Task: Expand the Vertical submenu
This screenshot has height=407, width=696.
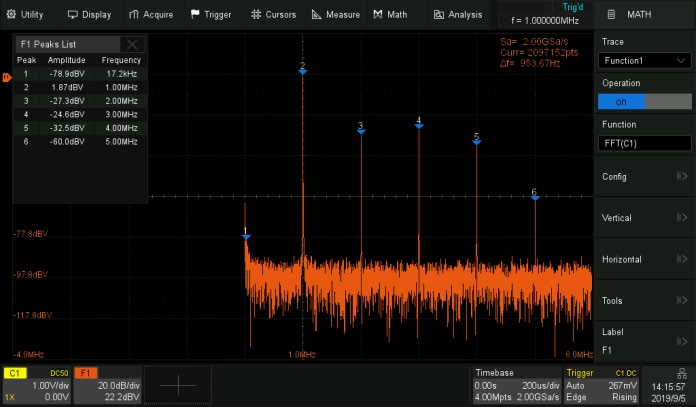Action: (644, 218)
